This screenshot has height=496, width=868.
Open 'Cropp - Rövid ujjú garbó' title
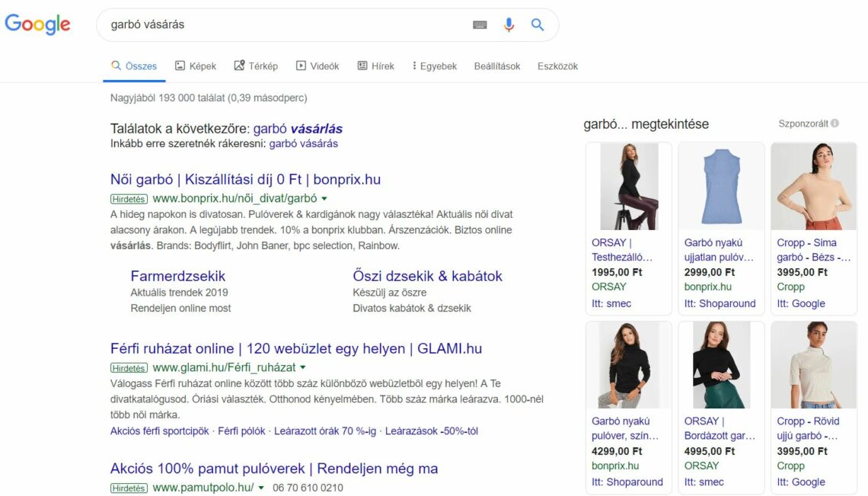pos(808,428)
